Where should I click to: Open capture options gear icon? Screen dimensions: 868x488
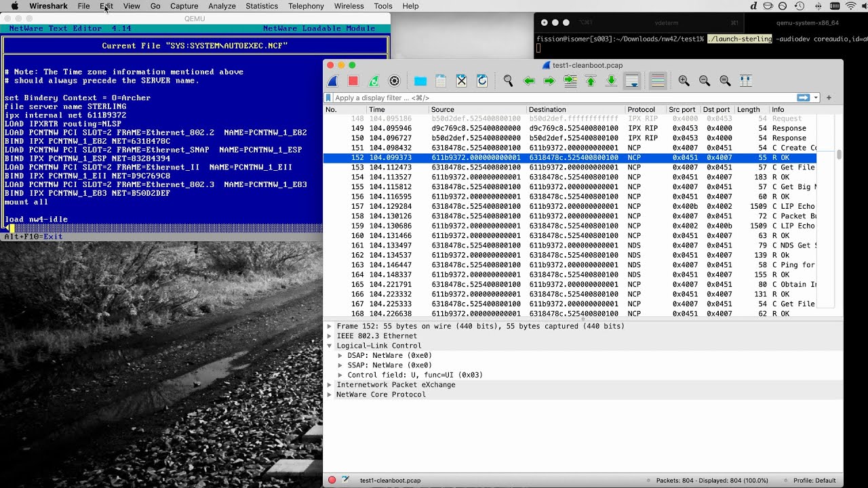tap(394, 81)
